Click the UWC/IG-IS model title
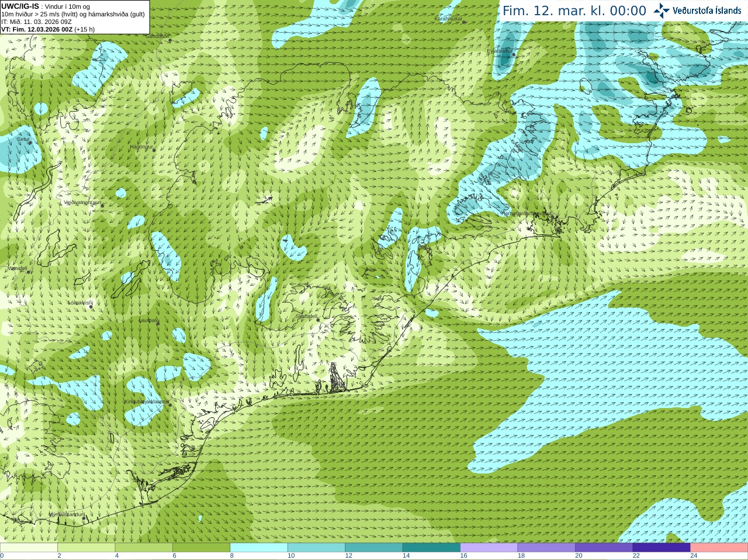Screen dimensions: 748x560 [x=20, y=6]
